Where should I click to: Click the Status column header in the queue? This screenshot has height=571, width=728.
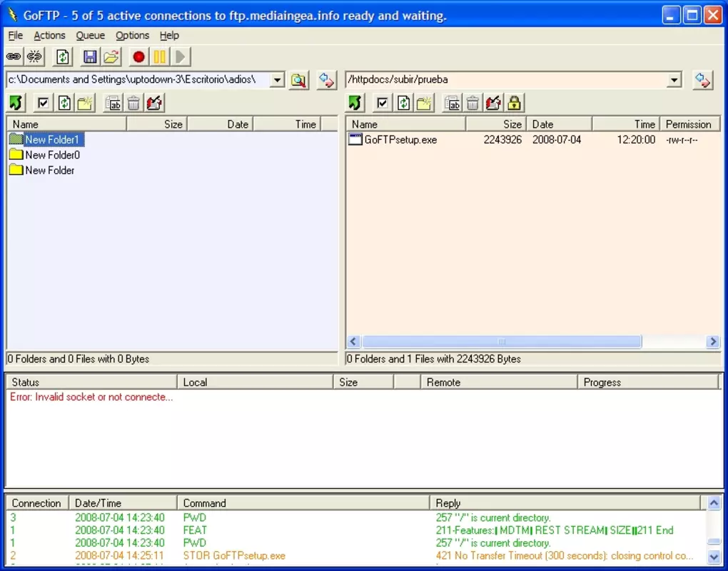pyautogui.click(x=91, y=382)
